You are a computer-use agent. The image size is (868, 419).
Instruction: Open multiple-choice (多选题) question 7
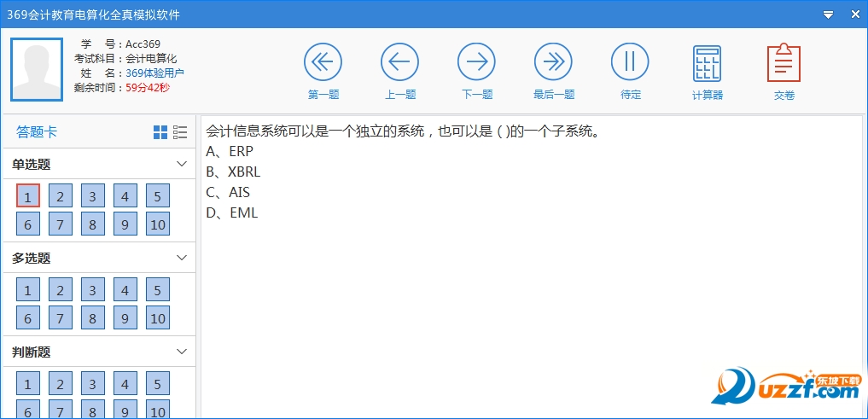click(61, 317)
